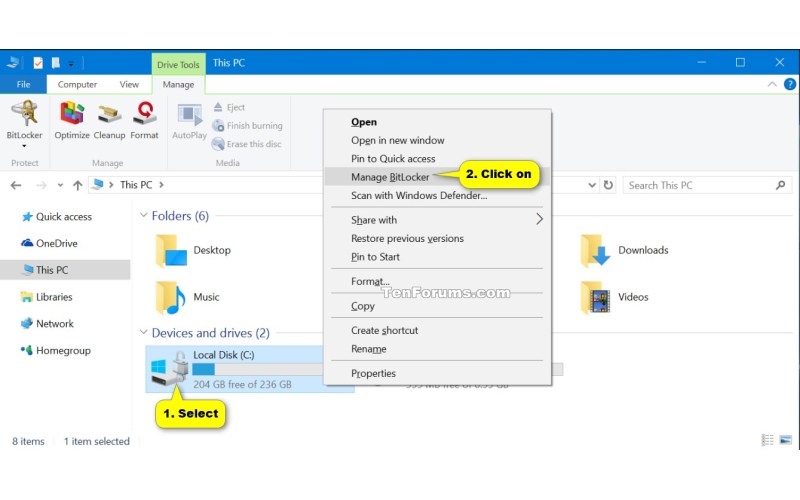The width and height of the screenshot is (800, 500).
Task: Open the File tab
Action: pyautogui.click(x=23, y=84)
